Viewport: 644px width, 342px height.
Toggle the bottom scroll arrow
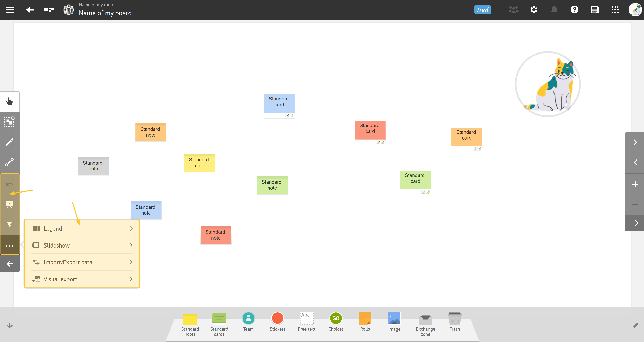pos(9,325)
